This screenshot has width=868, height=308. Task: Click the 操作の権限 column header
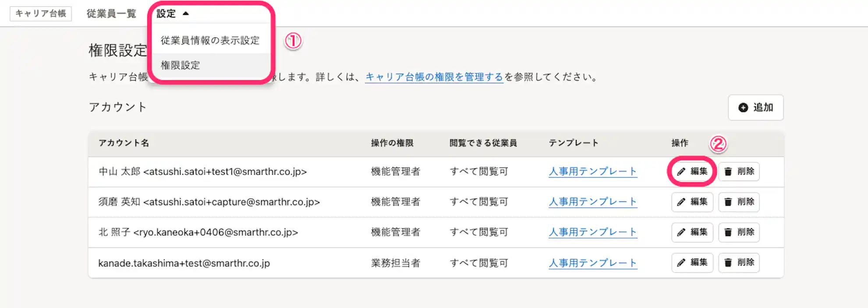point(392,143)
